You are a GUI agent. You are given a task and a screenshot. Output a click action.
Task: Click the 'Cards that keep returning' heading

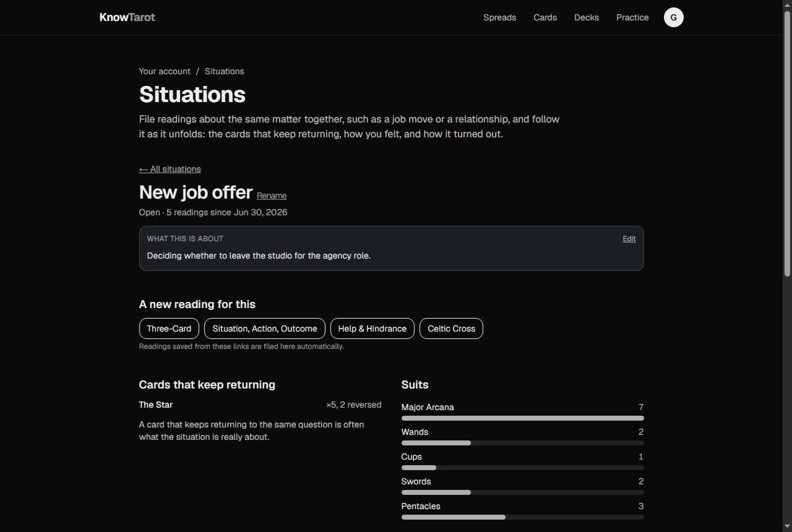(x=207, y=385)
